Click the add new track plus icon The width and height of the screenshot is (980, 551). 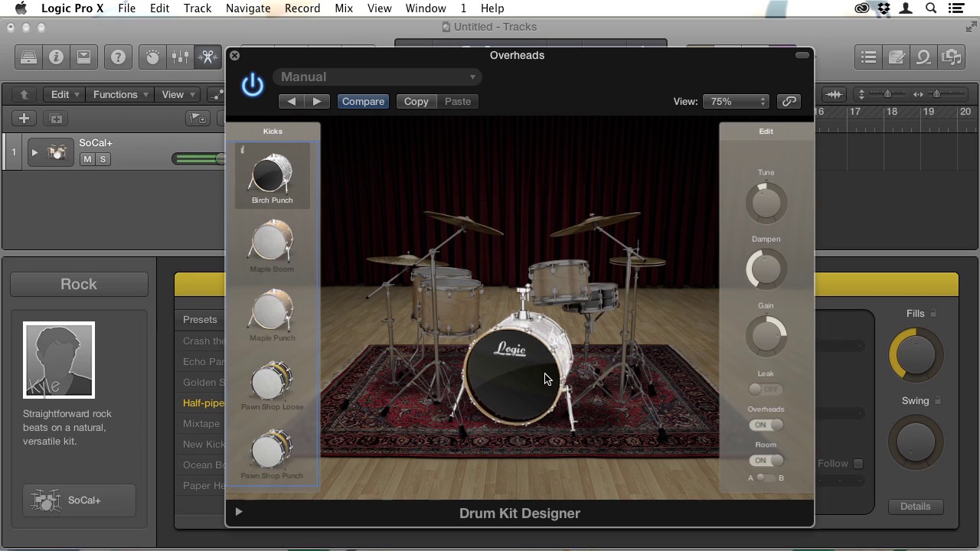coord(24,119)
